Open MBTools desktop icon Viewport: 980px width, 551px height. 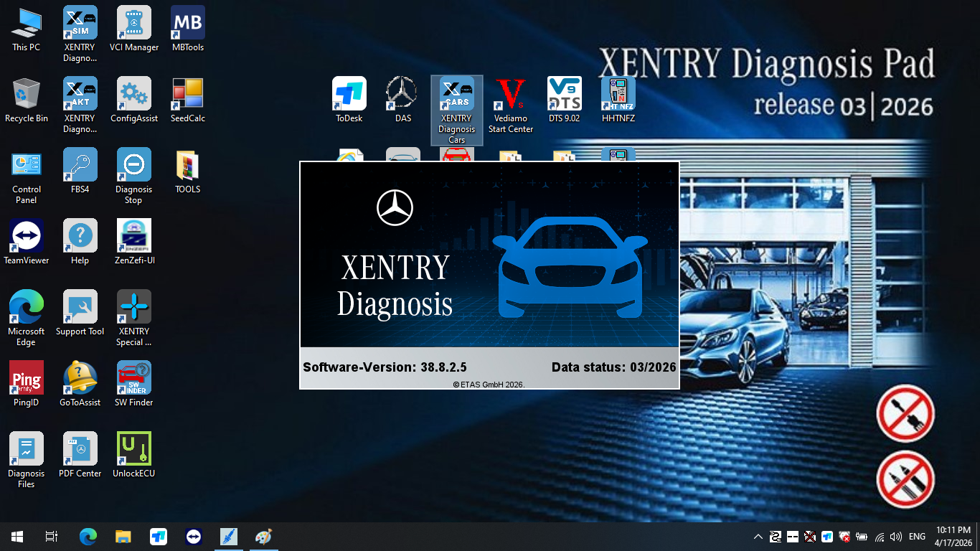188,29
